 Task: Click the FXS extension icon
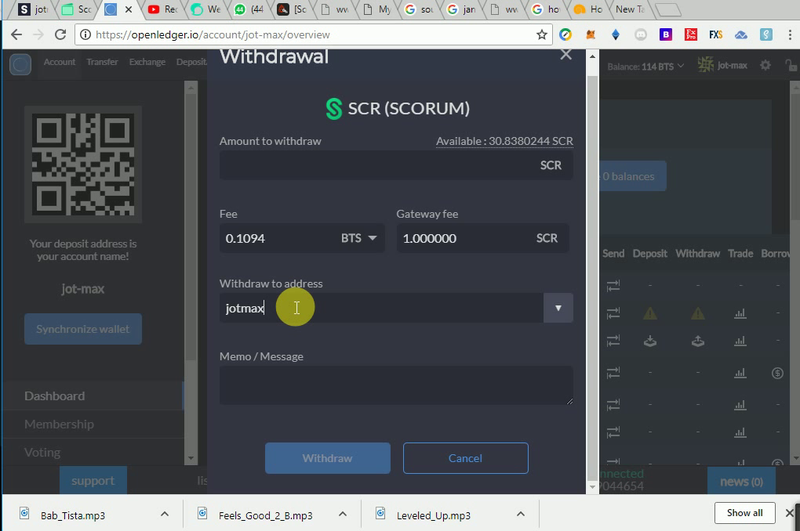pyautogui.click(x=716, y=35)
